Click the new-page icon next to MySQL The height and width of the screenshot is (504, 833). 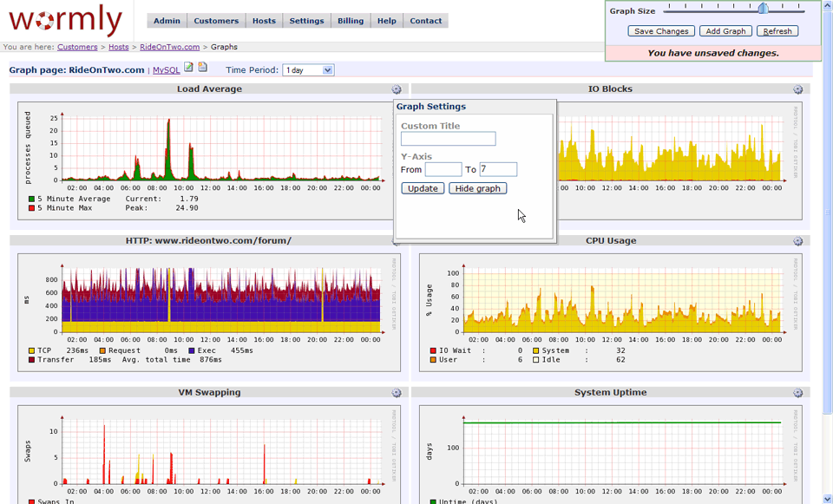click(202, 68)
